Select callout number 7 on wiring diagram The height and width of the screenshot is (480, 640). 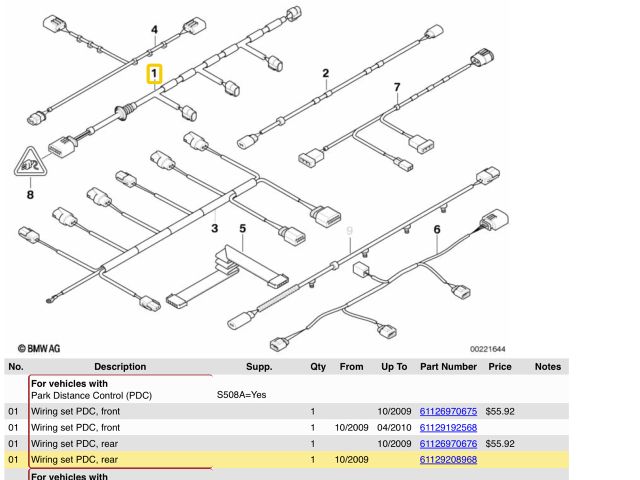point(397,87)
